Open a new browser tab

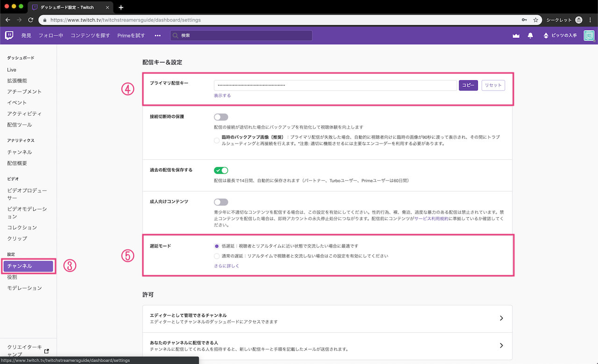point(121,7)
